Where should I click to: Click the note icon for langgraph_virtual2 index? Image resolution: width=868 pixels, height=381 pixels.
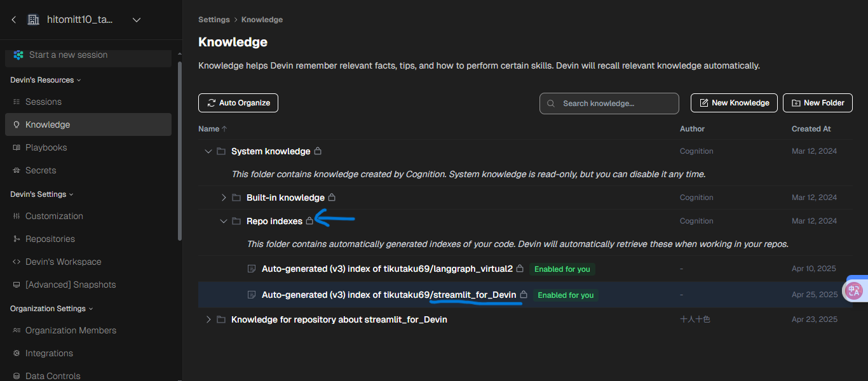pos(252,269)
